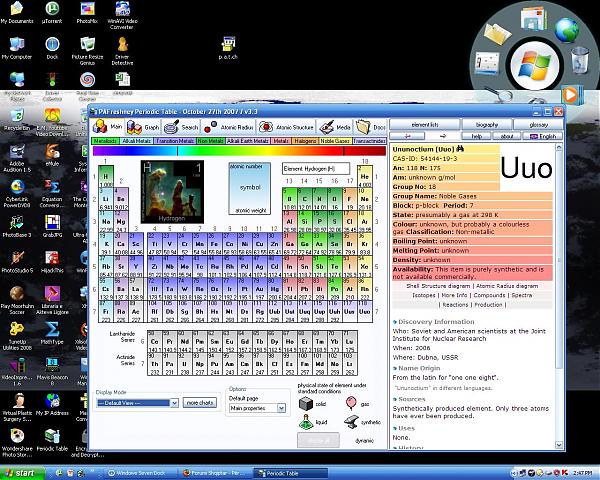Open the Isotopes link
This screenshot has width=600, height=480.
point(424,295)
